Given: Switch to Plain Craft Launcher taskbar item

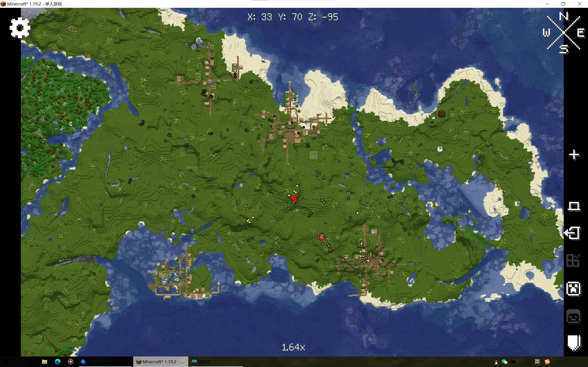Looking at the screenshot, I should pyautogui.click(x=105, y=362).
